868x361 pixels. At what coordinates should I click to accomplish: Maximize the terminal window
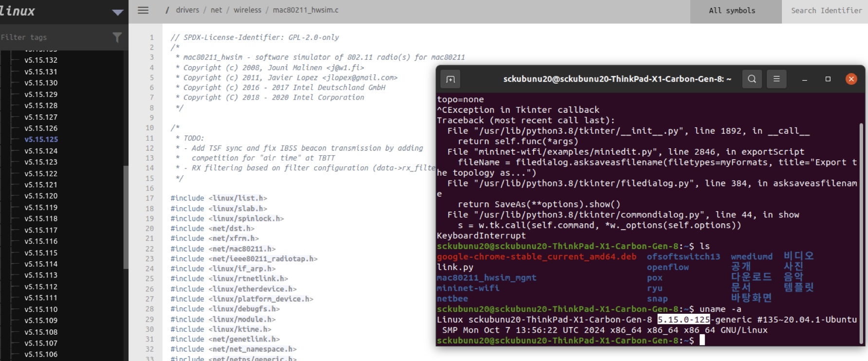pyautogui.click(x=828, y=79)
